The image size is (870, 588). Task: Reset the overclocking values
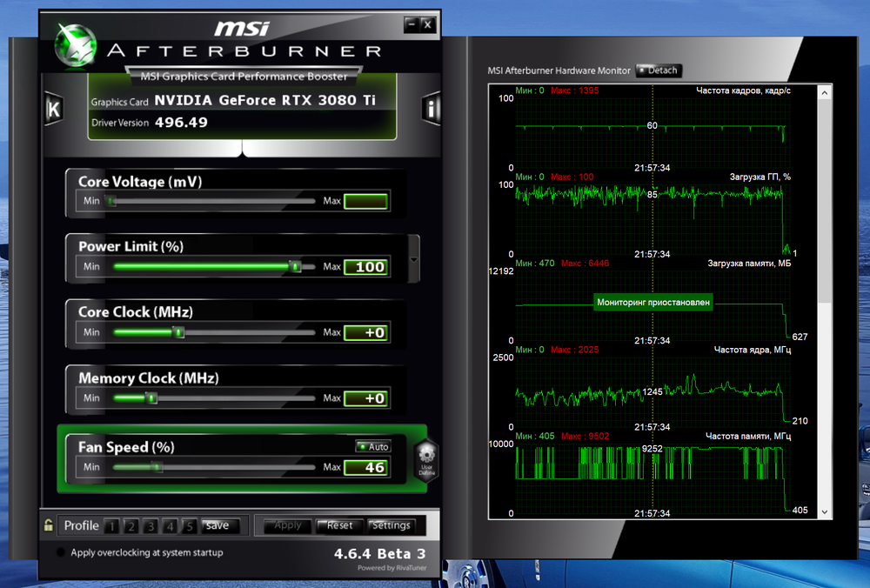pos(339,525)
